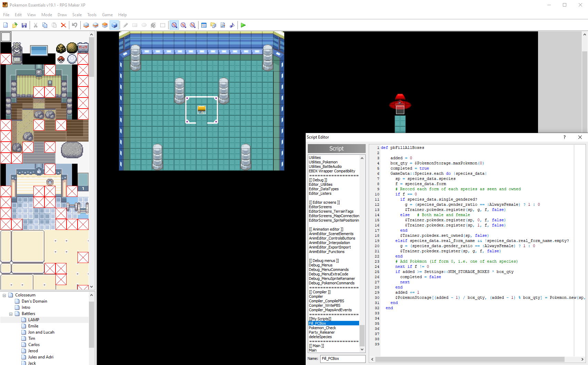Click the green Playtest arrow
Viewport: 588px width, 365px height.
(x=243, y=25)
